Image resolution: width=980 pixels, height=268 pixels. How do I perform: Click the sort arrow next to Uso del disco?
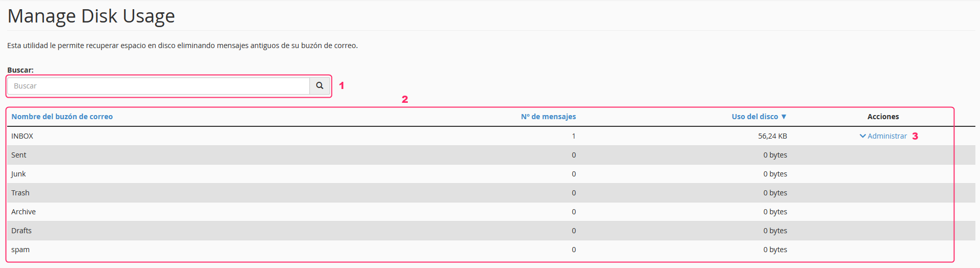pyautogui.click(x=784, y=117)
